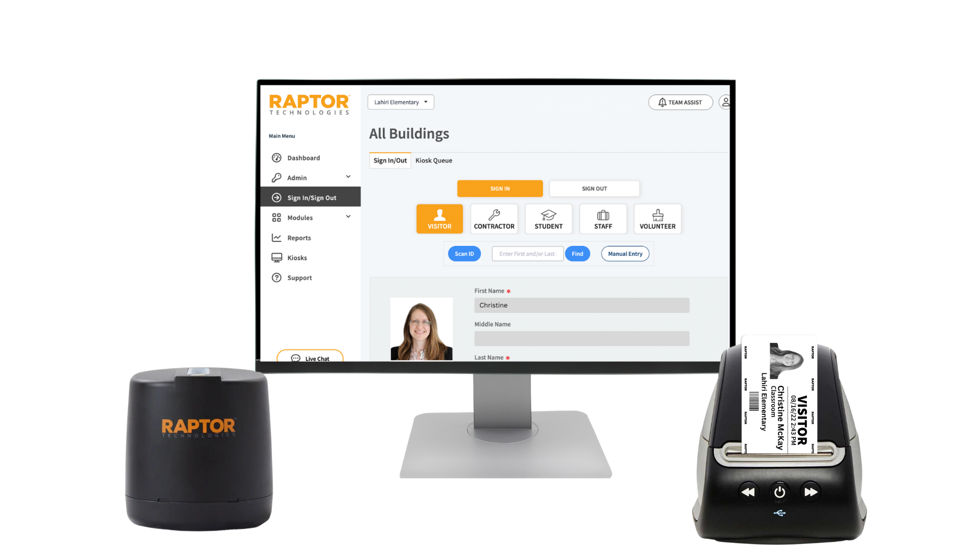Click the Find button to search visitor
Image resolution: width=980 pixels, height=551 pixels.
point(577,254)
